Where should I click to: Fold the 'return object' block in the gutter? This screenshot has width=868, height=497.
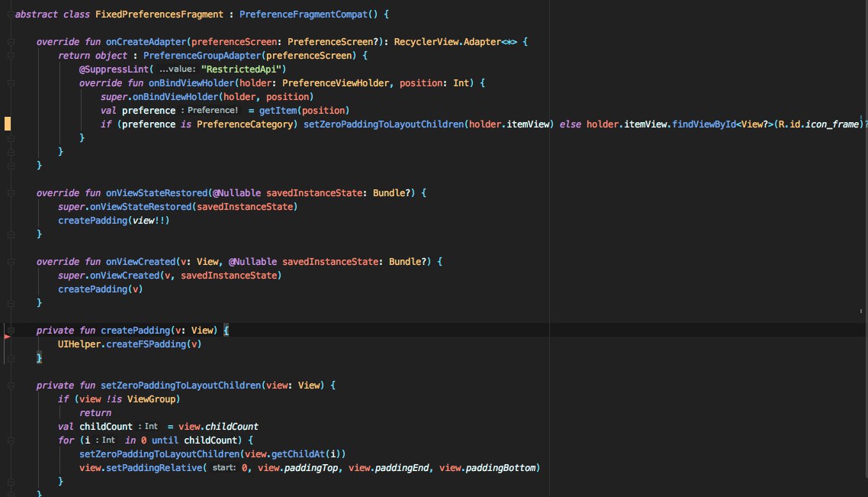pos(11,56)
